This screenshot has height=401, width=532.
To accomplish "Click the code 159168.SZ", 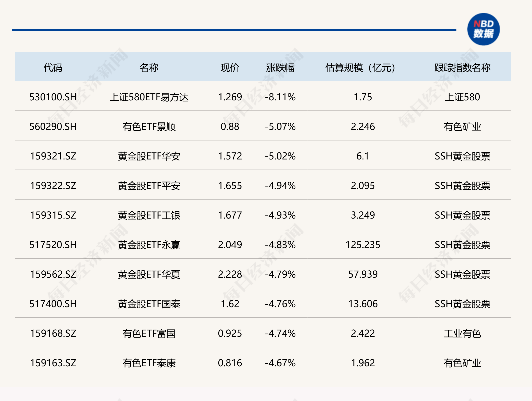I will tap(53, 334).
